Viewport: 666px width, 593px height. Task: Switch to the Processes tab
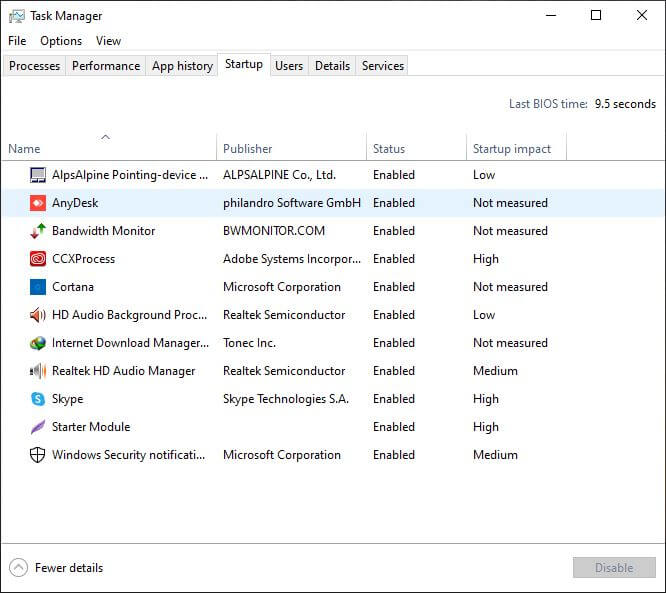point(34,66)
